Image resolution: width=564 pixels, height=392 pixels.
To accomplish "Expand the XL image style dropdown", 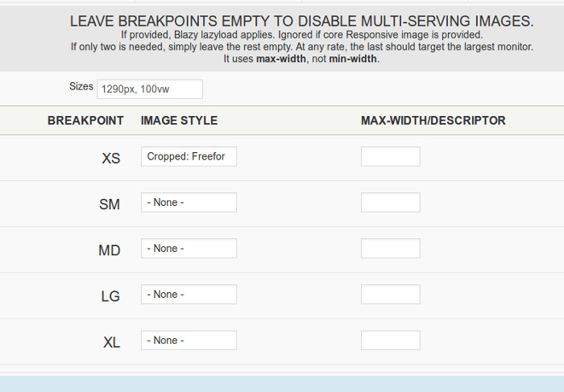I will [x=189, y=340].
